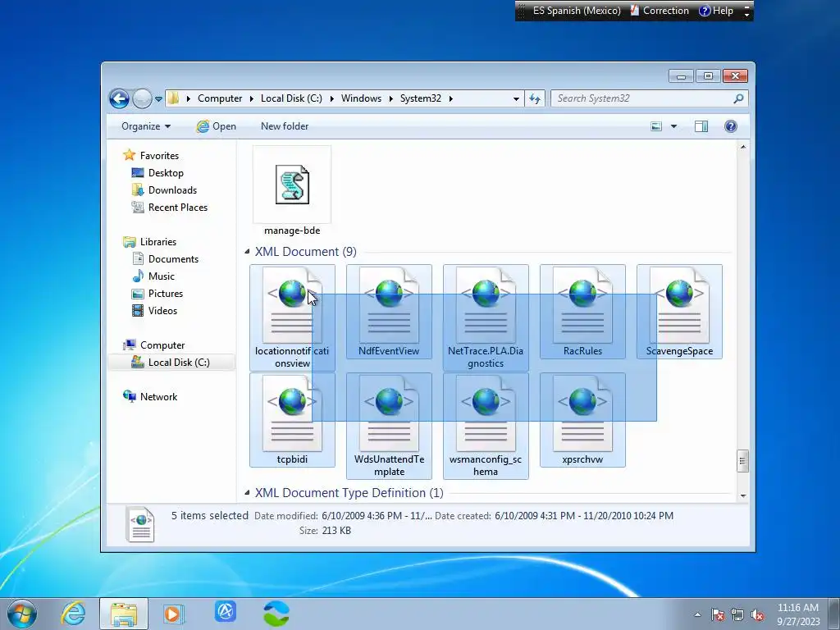Image resolution: width=840 pixels, height=630 pixels.
Task: Open the Documents library
Action: [x=173, y=258]
